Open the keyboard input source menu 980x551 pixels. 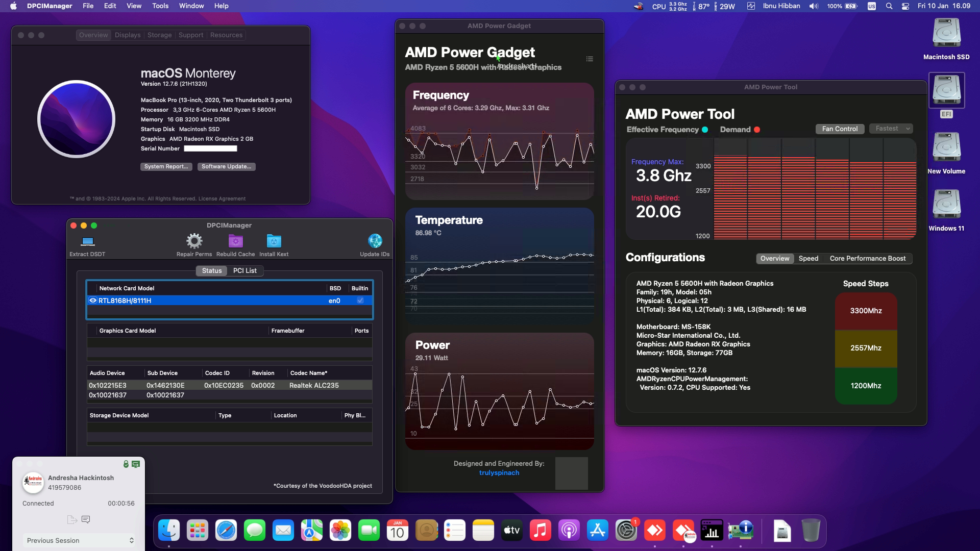pyautogui.click(x=871, y=6)
